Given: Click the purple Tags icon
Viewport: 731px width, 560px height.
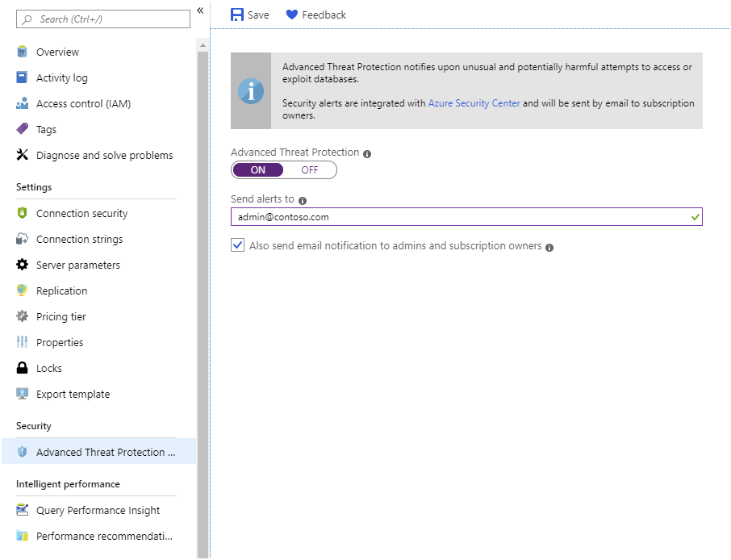Looking at the screenshot, I should (x=22, y=128).
